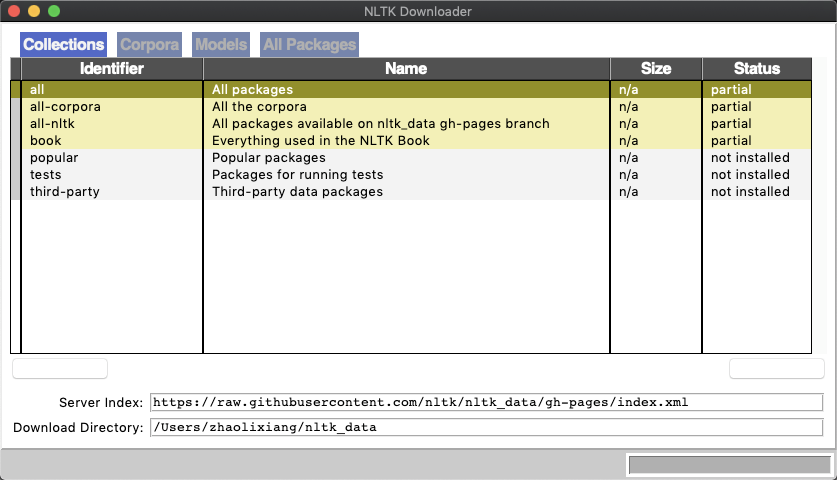This screenshot has height=480, width=837.
Task: Open the Corpora tab
Action: [x=149, y=44]
